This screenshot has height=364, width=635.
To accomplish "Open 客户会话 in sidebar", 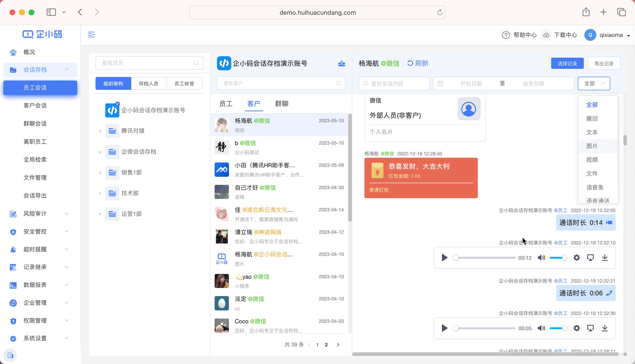I will tap(35, 106).
